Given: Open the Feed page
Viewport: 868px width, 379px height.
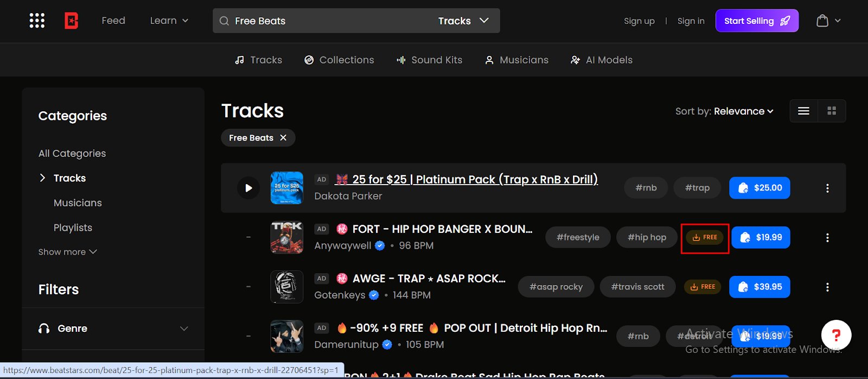Looking at the screenshot, I should 113,21.
